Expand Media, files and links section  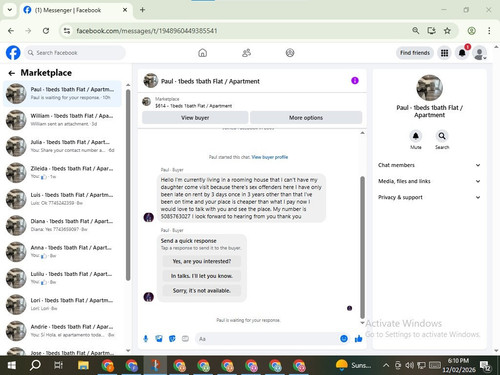(429, 181)
